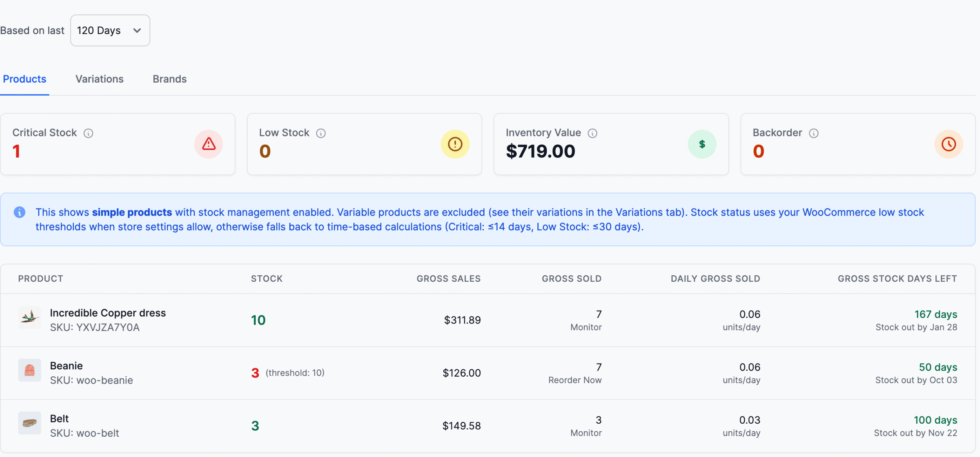Switch to the Variations tab
Image resolution: width=980 pixels, height=457 pixels.
100,79
